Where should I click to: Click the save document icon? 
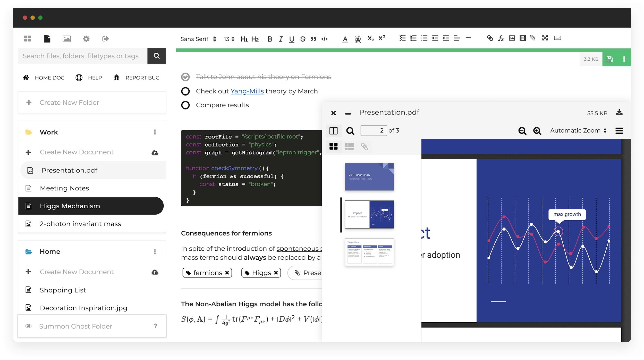pyautogui.click(x=609, y=59)
